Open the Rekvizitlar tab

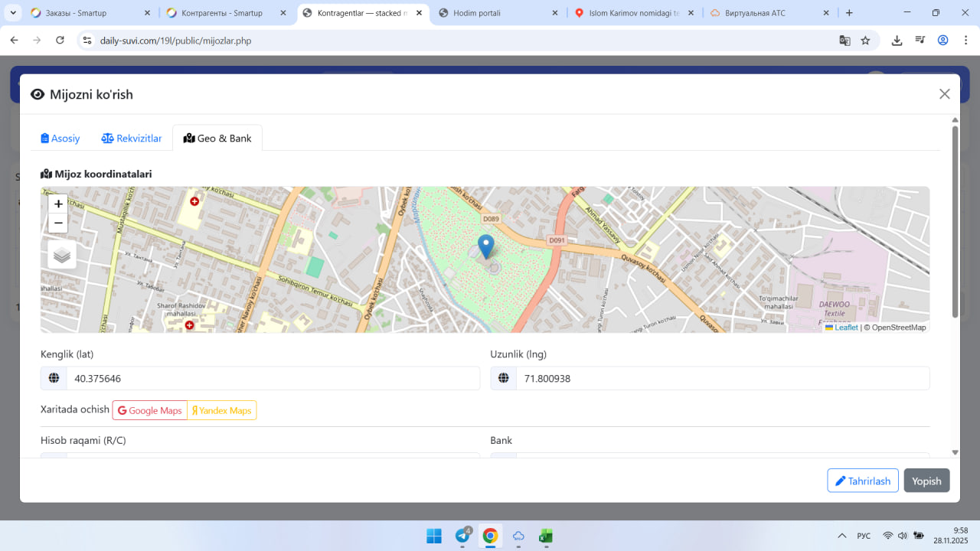[132, 139]
